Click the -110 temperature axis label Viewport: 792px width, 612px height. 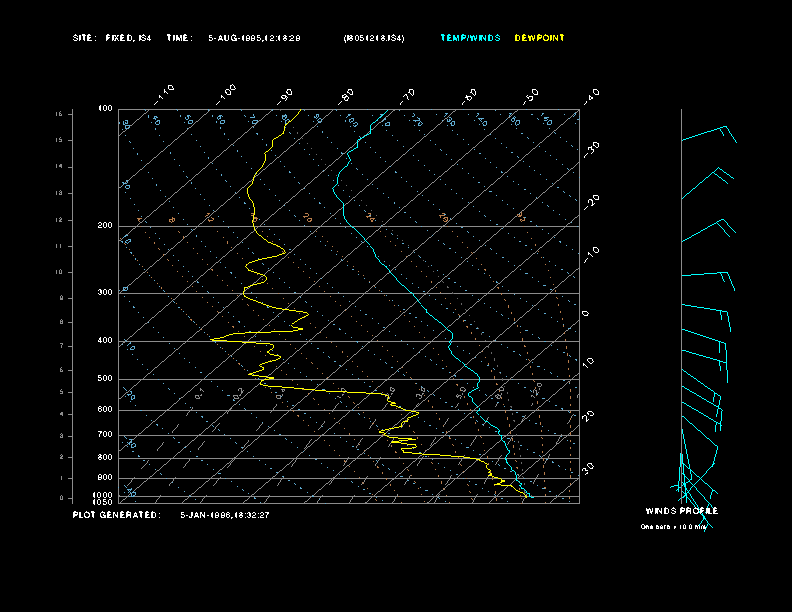pos(165,94)
